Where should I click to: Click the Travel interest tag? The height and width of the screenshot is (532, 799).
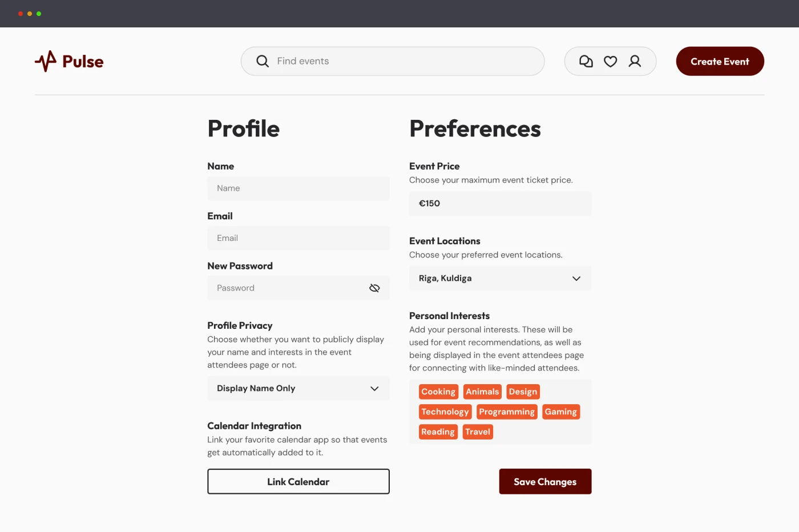click(478, 432)
